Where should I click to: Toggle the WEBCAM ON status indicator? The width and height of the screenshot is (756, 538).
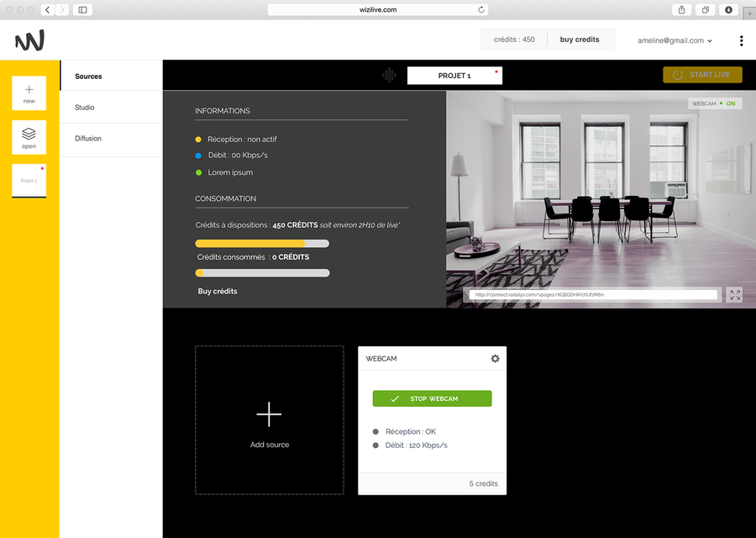[x=713, y=103]
